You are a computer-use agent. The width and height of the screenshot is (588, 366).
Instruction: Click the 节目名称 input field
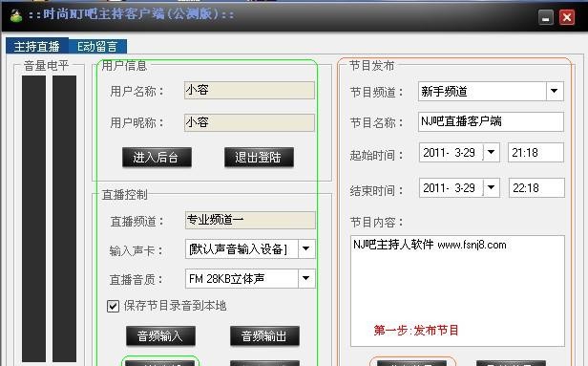491,121
